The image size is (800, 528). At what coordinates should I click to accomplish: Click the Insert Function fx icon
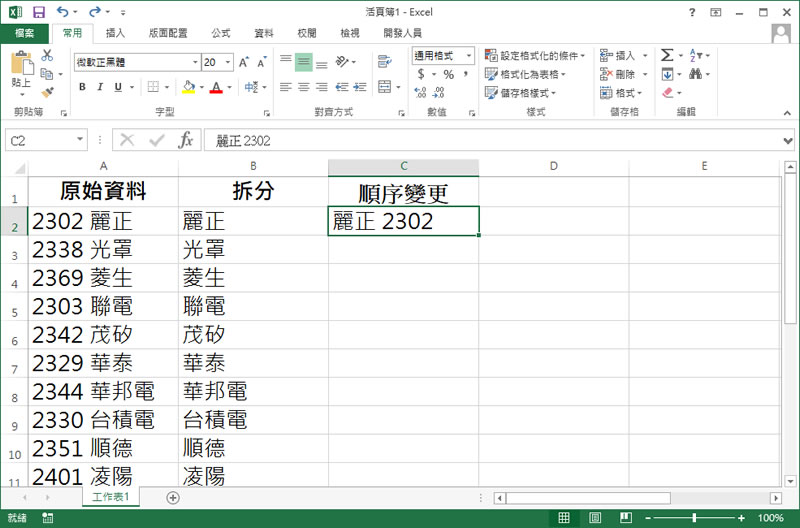pyautogui.click(x=185, y=140)
